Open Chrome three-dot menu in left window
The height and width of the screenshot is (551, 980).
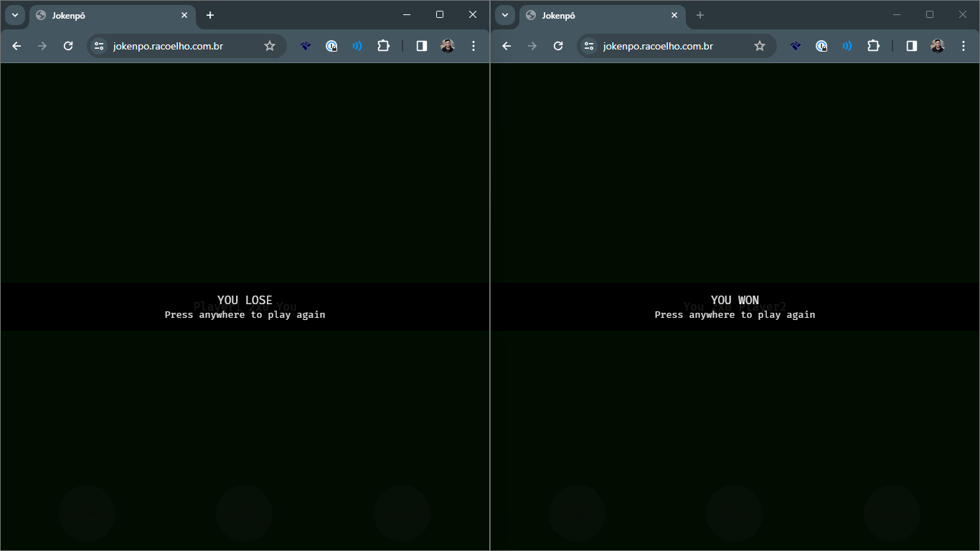pos(473,46)
